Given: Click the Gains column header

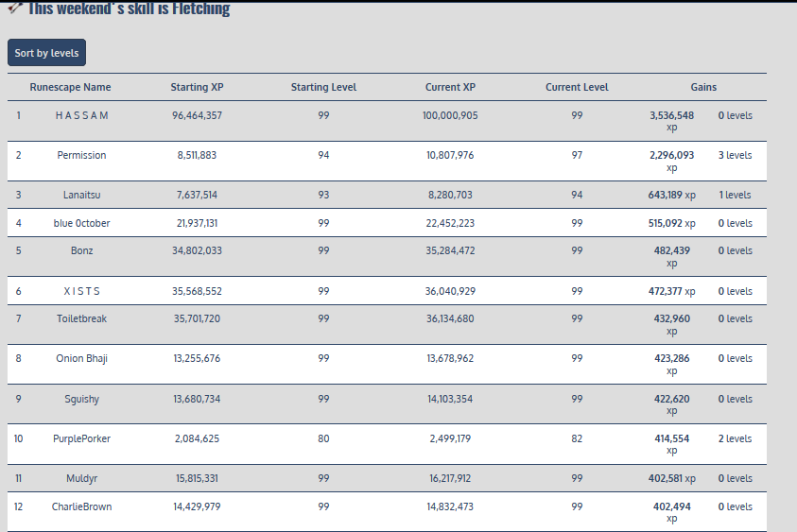Looking at the screenshot, I should click(703, 87).
